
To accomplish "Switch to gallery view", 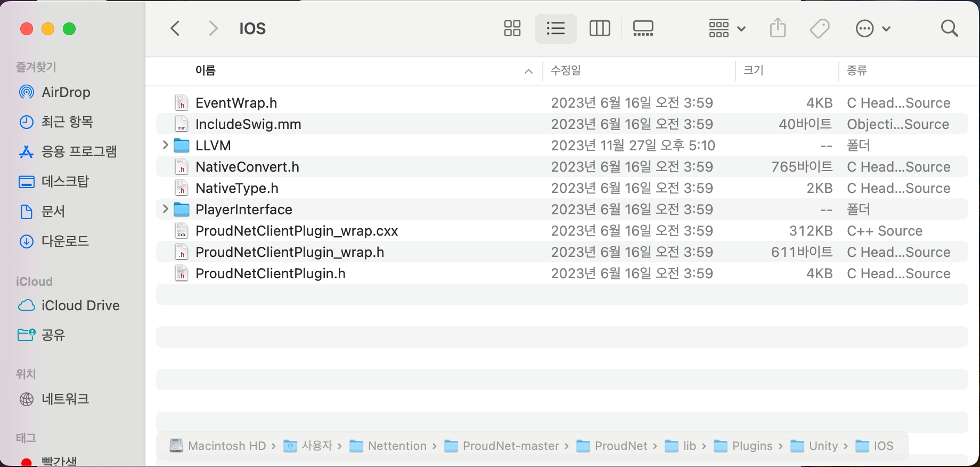I will [x=643, y=28].
